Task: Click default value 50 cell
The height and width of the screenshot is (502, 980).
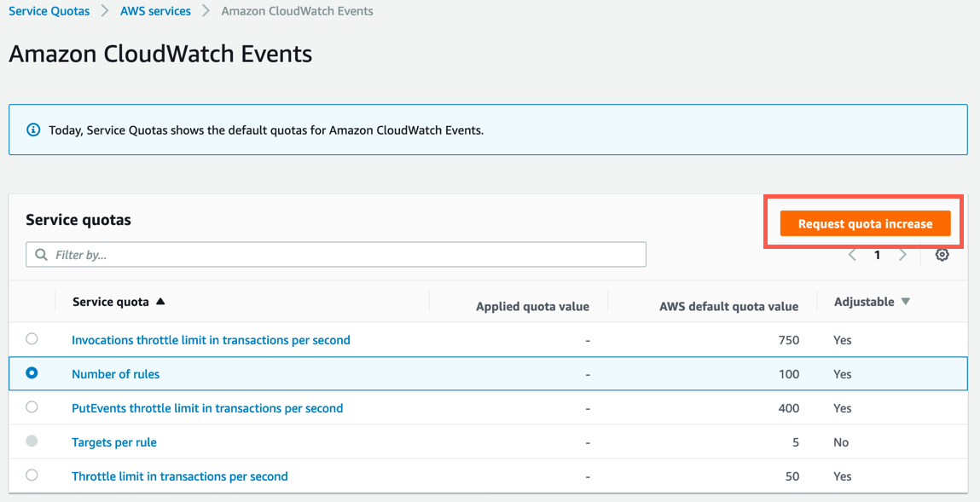Action: [792, 476]
